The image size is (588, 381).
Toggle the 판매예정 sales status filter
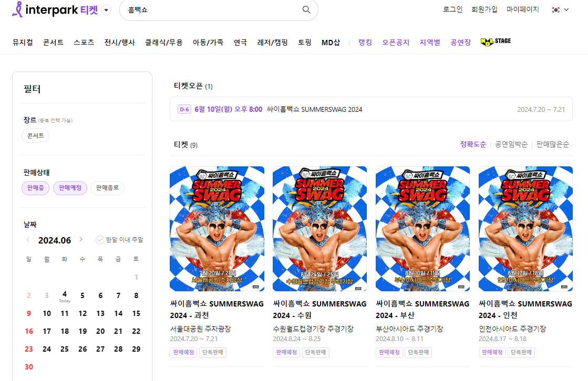pyautogui.click(x=70, y=188)
